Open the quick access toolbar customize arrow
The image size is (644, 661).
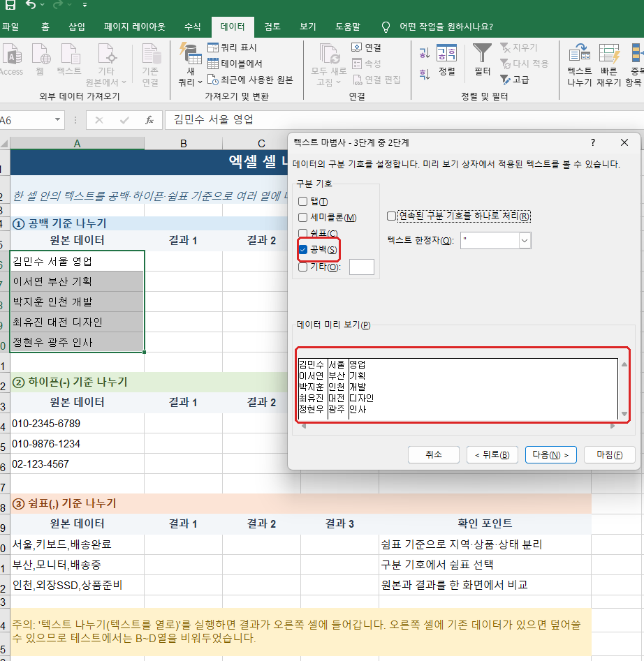pos(85,5)
